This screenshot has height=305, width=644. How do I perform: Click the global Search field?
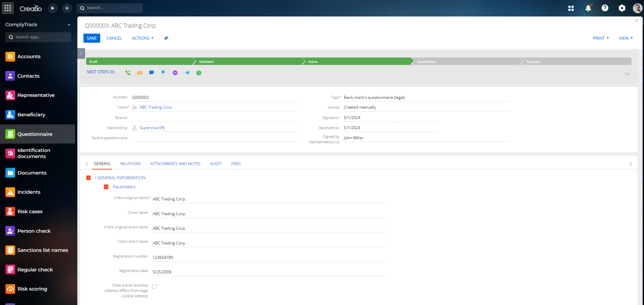click(x=110, y=8)
